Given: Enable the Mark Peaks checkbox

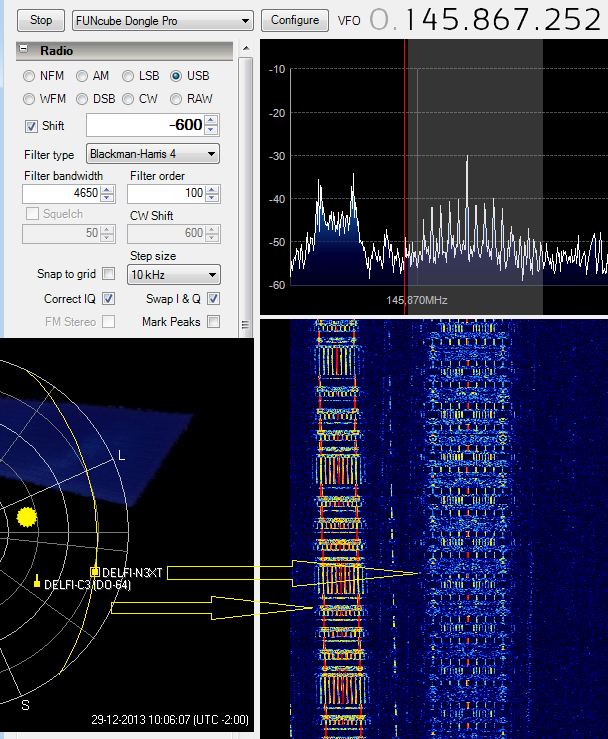Looking at the screenshot, I should (213, 322).
